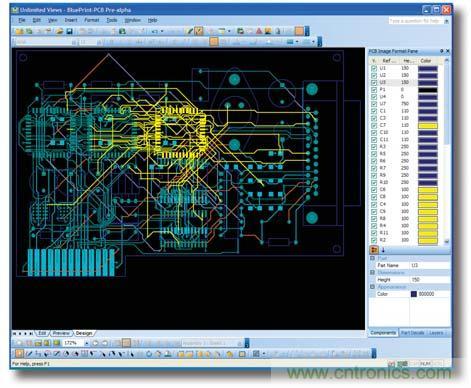Select the pencil draw tool in bottom toolbar
Viewport: 471px width, 388px height.
(29, 354)
